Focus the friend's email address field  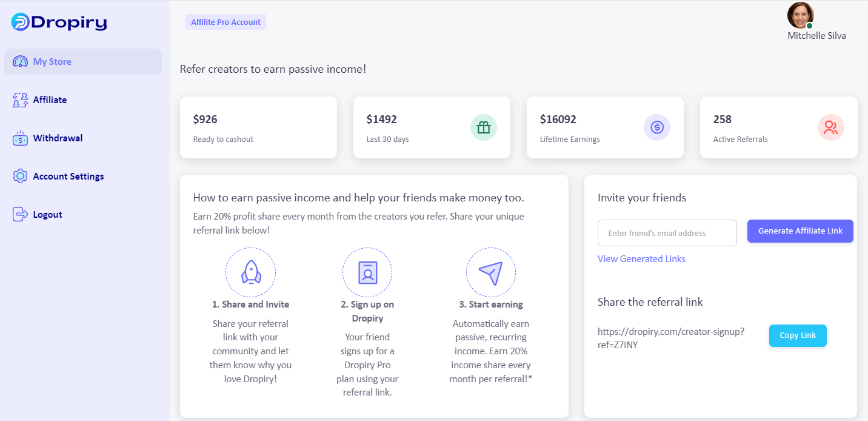pos(667,233)
